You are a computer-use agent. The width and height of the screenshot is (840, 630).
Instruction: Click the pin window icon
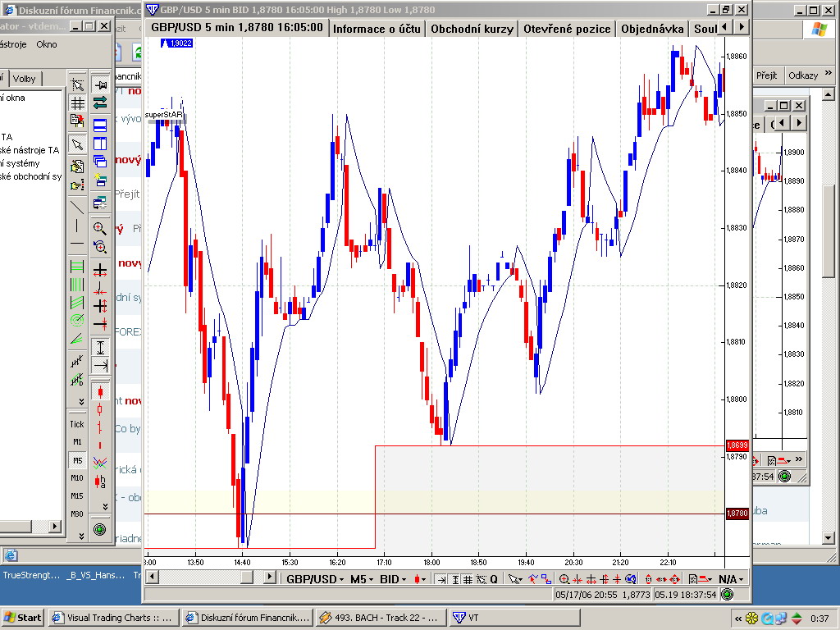point(100,84)
